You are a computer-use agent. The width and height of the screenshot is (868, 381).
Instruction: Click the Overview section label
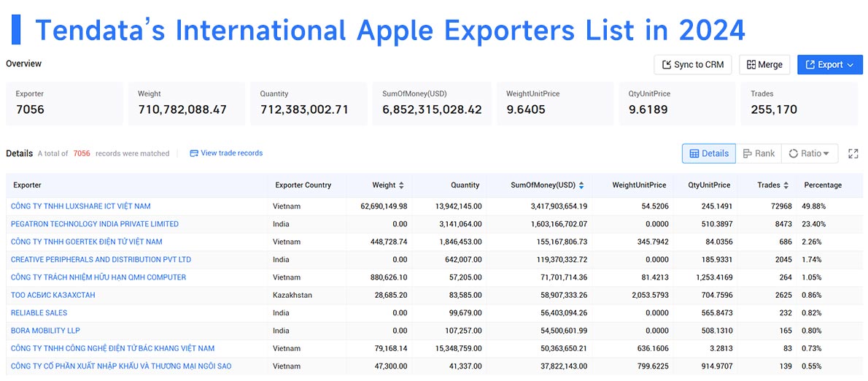(24, 64)
